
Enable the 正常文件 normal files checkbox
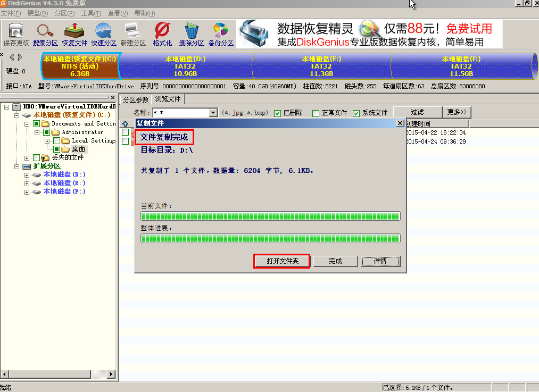[x=316, y=113]
